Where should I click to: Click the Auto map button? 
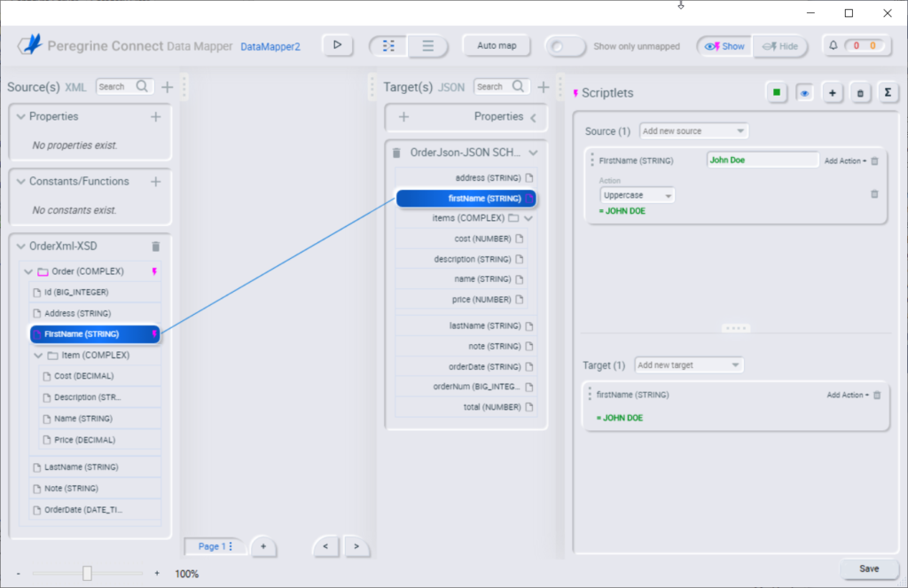point(496,45)
